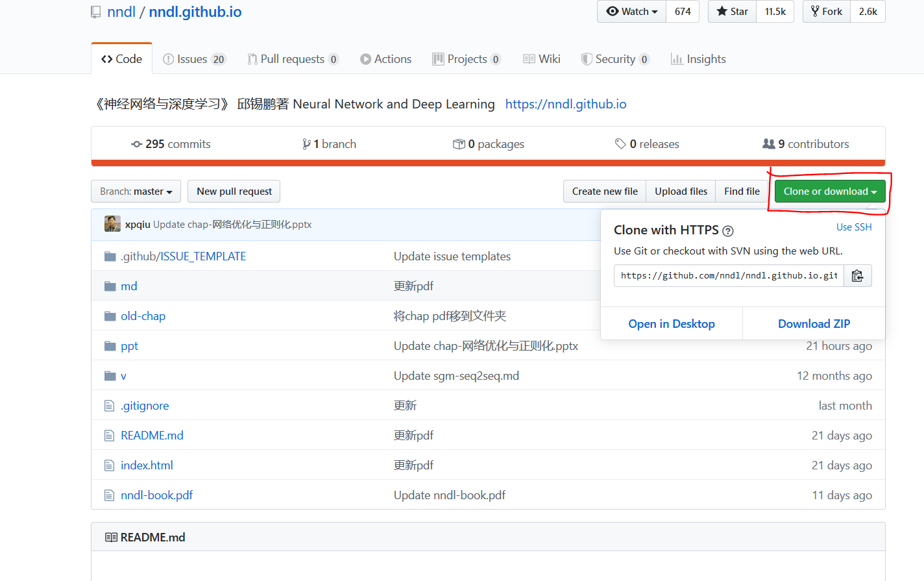
Task: Click the branch icon beside 1 branch
Action: point(306,143)
